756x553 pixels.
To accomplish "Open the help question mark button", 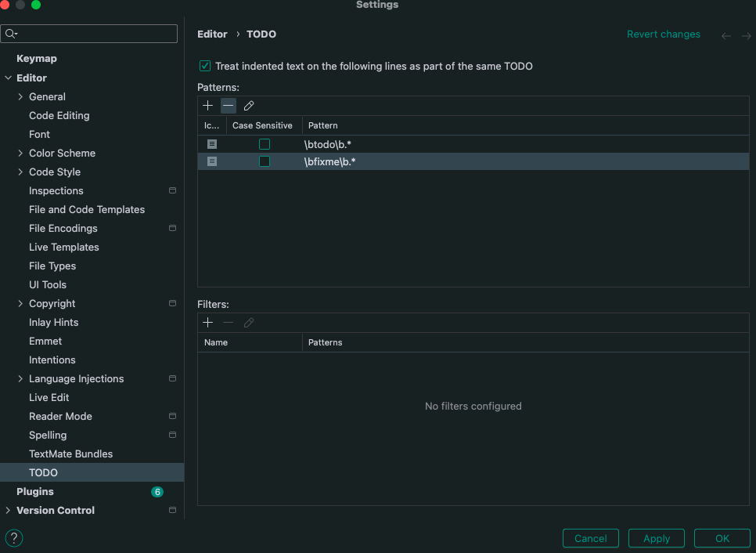I will pos(14,538).
